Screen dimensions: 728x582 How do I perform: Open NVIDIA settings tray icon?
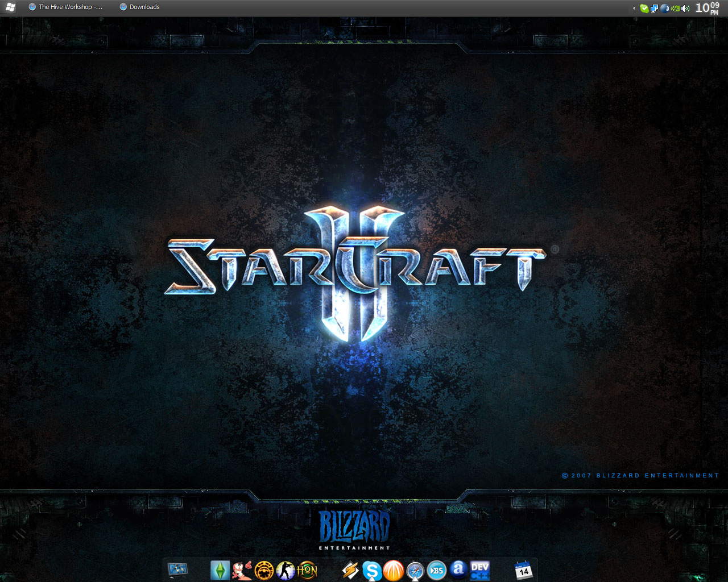675,8
